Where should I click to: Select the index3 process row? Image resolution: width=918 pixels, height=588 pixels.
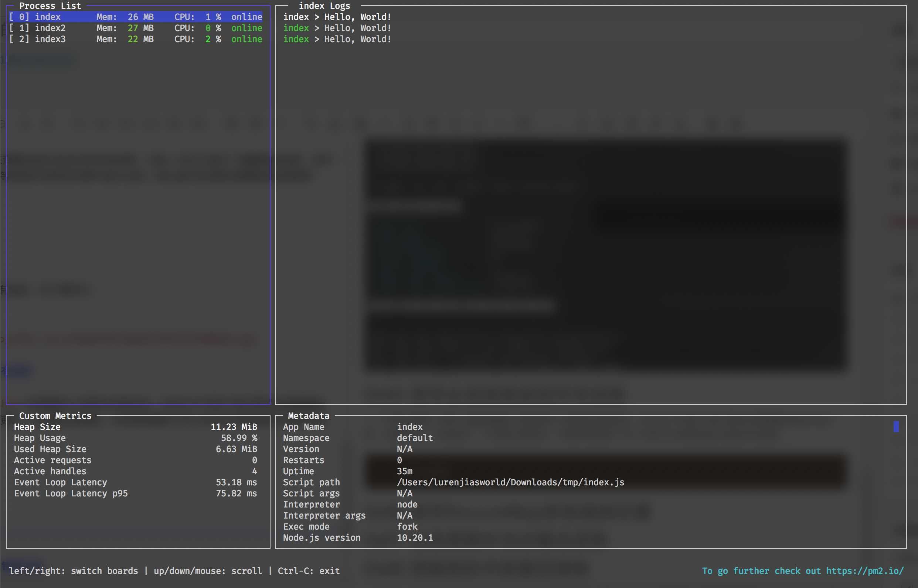(50, 39)
